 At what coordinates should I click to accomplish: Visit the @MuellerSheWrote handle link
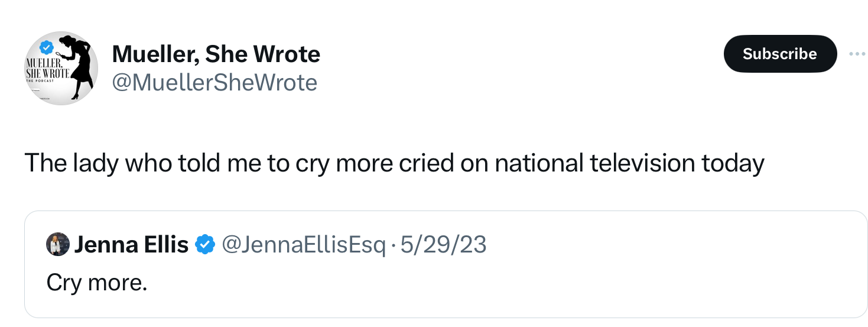pos(214,83)
